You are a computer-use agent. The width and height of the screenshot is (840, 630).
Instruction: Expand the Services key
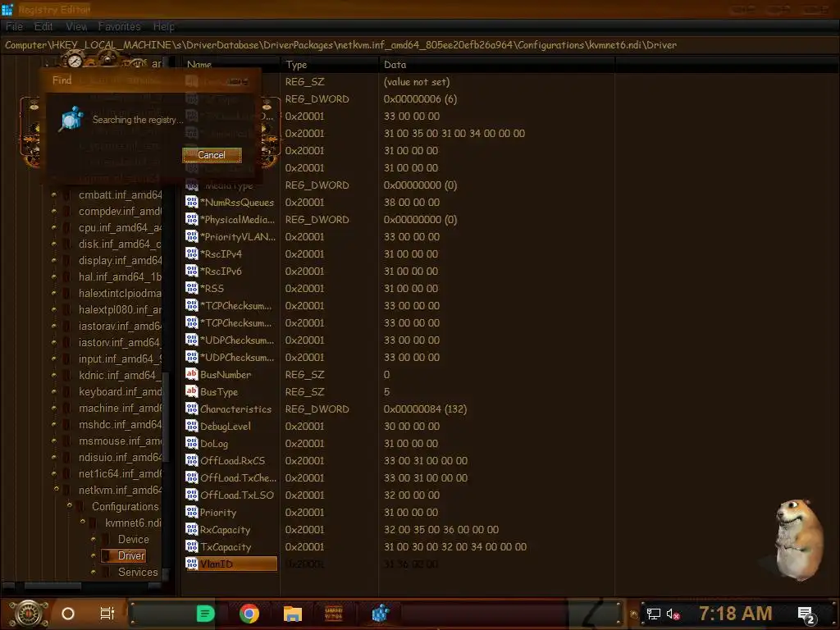click(x=94, y=572)
